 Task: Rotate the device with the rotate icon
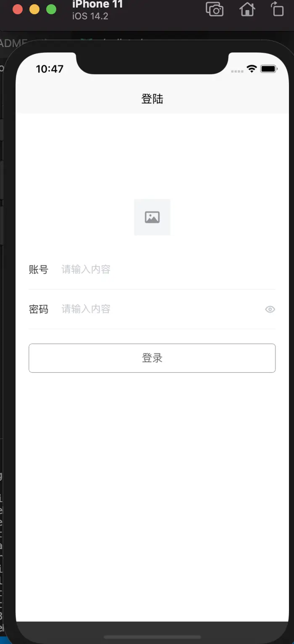(277, 9)
